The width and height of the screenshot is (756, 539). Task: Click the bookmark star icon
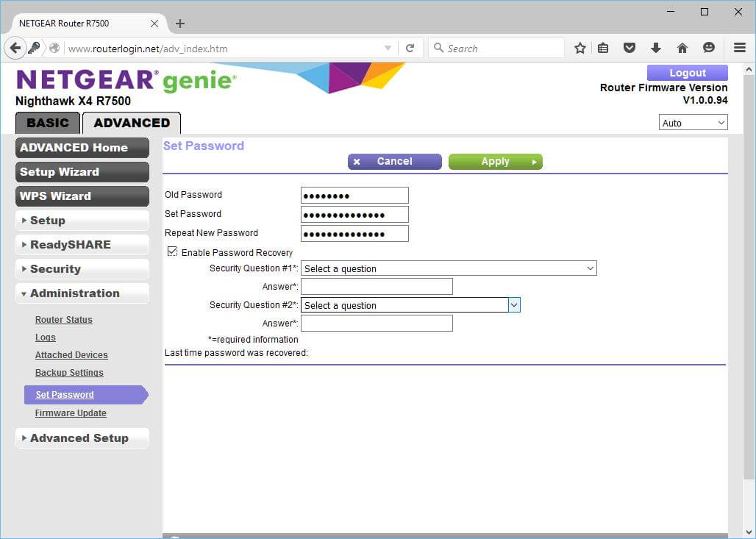click(580, 48)
